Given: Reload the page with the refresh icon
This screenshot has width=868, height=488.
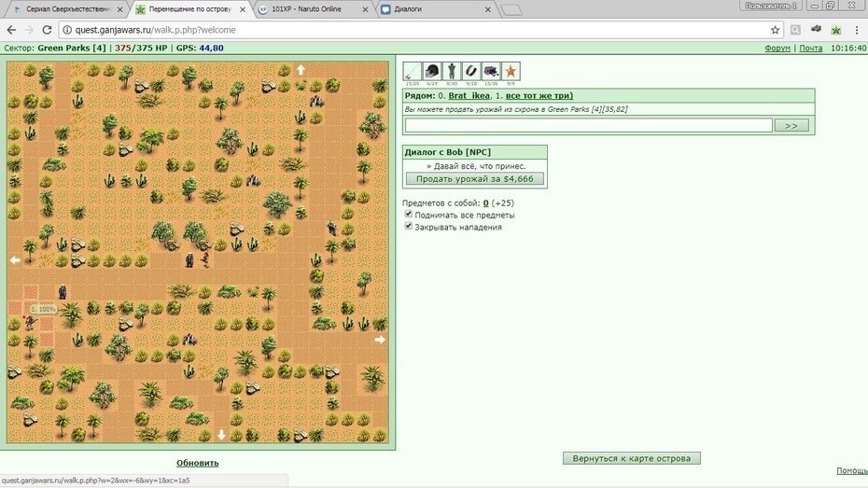Looking at the screenshot, I should point(47,30).
